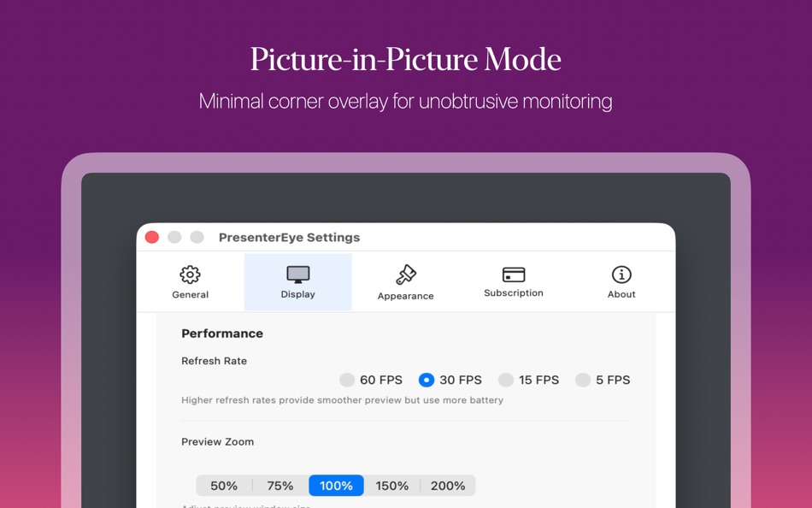
Task: Open the Subscription tab
Action: click(x=513, y=282)
